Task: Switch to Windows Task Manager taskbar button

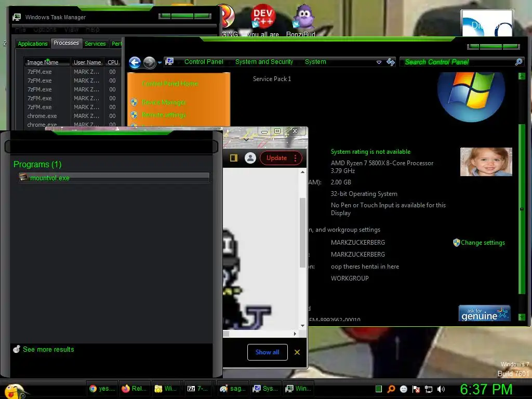Action: (298, 389)
